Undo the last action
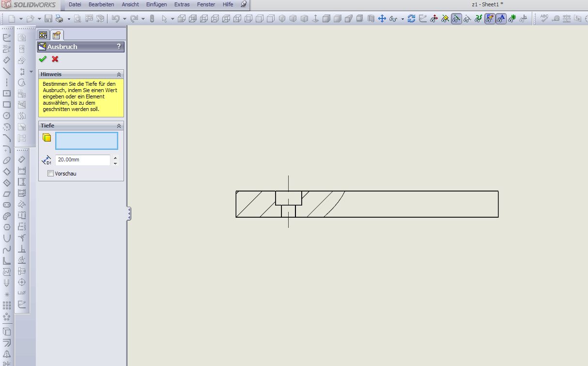Viewport: 588px width, 366px height. (115, 19)
